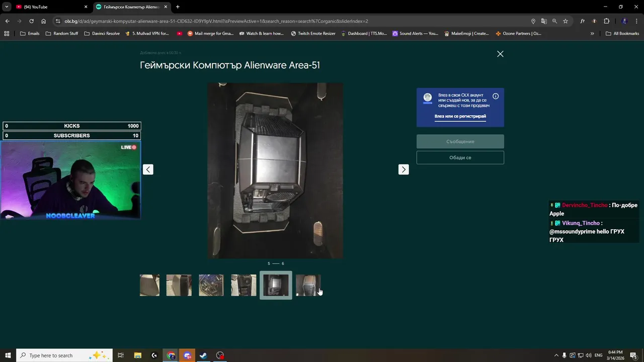Open the All Bookmarks folder

point(622,34)
